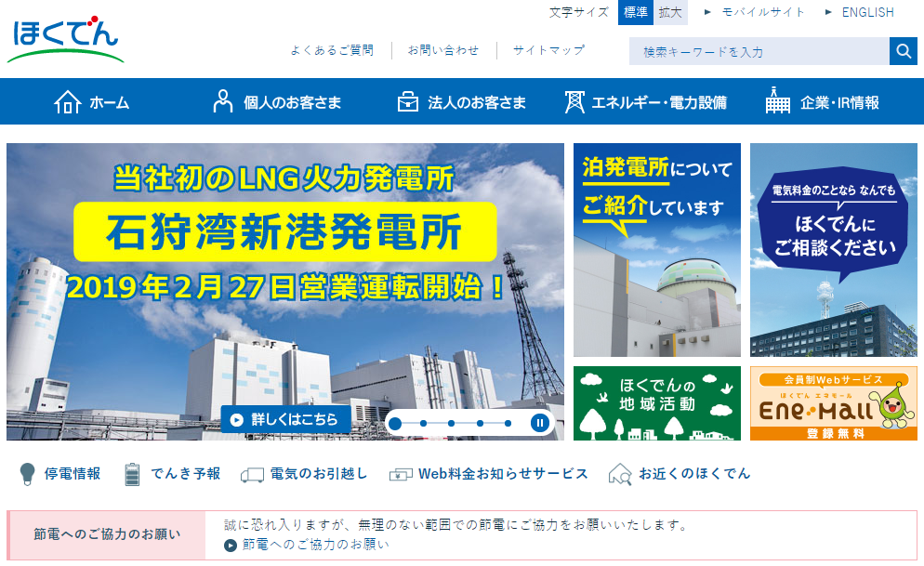Click the building icon beside 企業・IR情報
This screenshot has width=924, height=566.
[778, 100]
